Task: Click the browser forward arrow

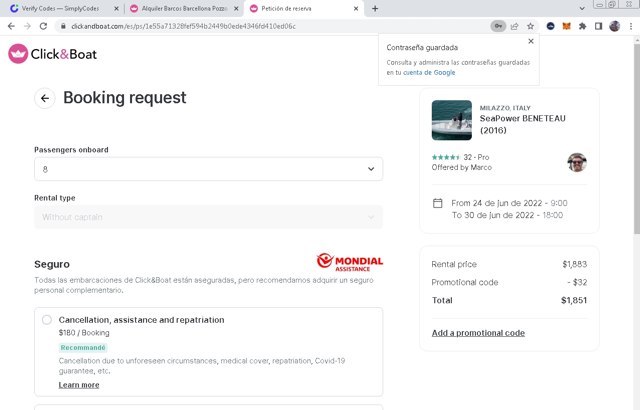Action: (x=27, y=26)
